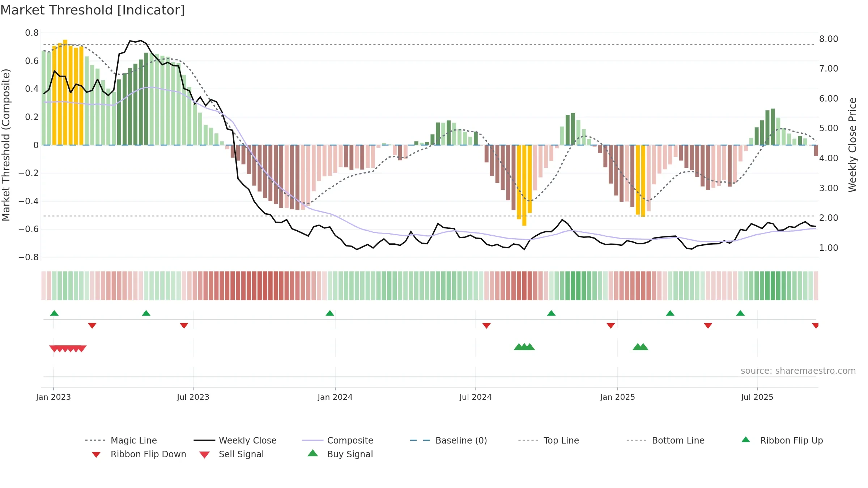The width and height of the screenshot is (868, 488).
Task: Click the red flip-down marker just before Jul 2023
Action: (x=184, y=326)
